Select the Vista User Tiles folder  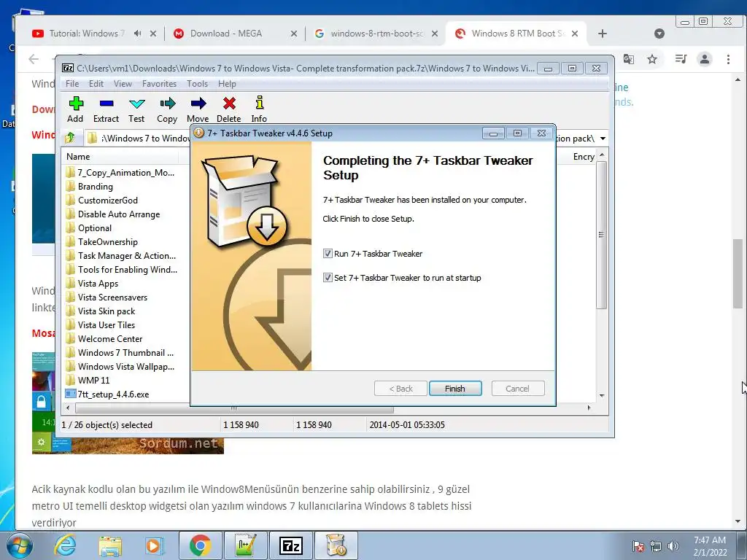click(107, 324)
